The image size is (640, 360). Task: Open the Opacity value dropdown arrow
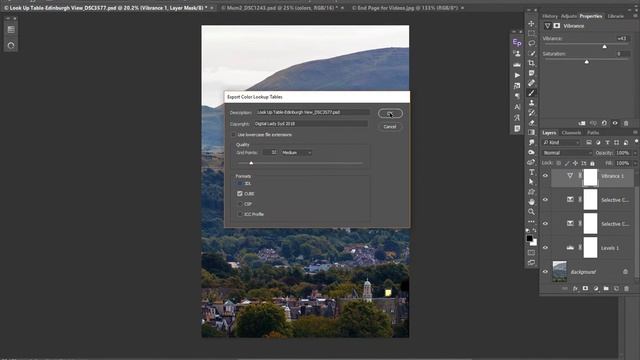click(635, 153)
